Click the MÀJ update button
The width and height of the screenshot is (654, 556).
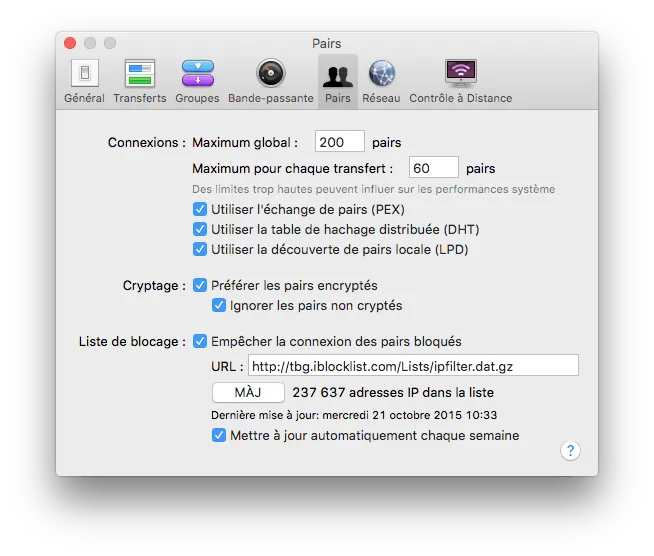click(248, 392)
